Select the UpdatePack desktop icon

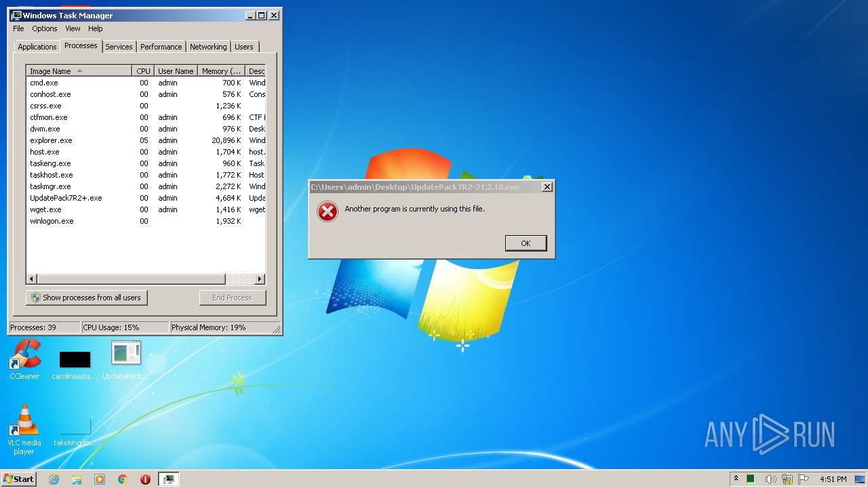(126, 360)
